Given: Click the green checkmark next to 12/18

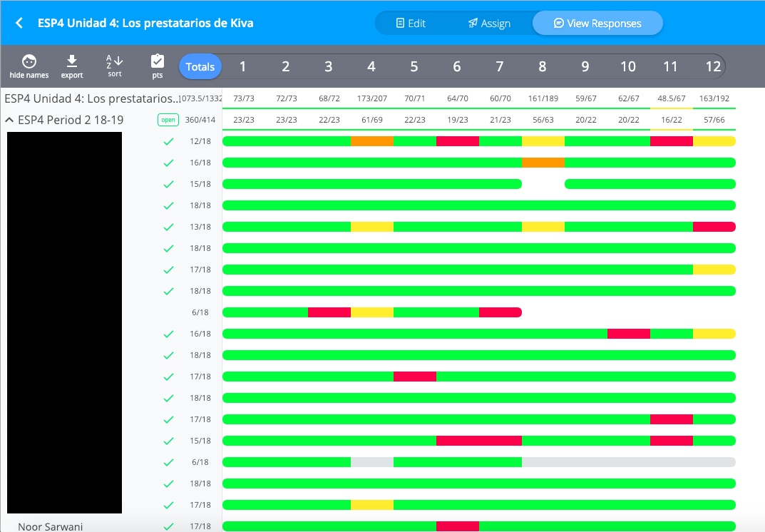Looking at the screenshot, I should pyautogui.click(x=168, y=140).
